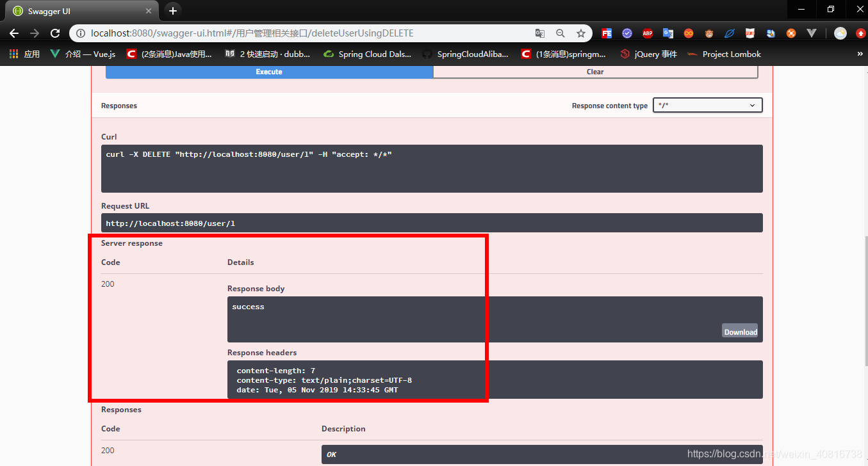The width and height of the screenshot is (868, 466).
Task: Click the red Chrome update arrow icon
Action: (x=860, y=33)
